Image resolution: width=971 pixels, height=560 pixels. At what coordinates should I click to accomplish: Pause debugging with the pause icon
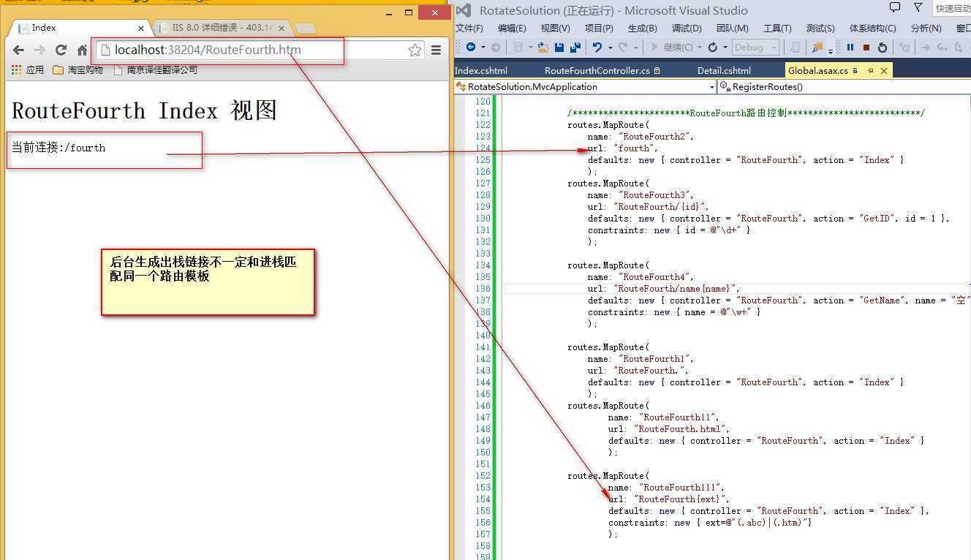tap(850, 47)
